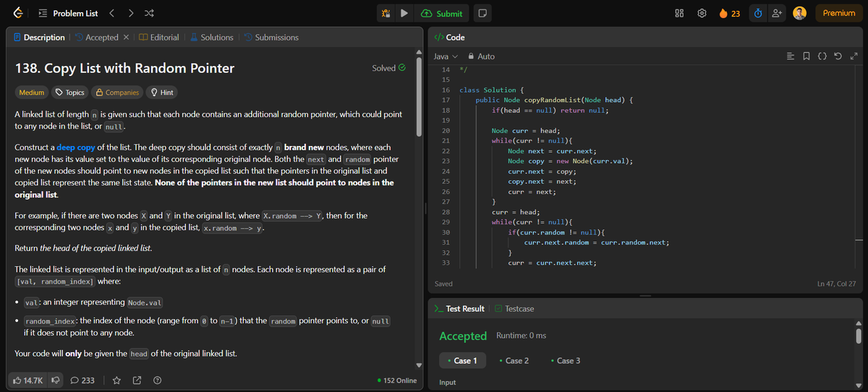Click code line 17 copyRandomList declaration
Viewport: 868px width, 392px height.
point(554,100)
